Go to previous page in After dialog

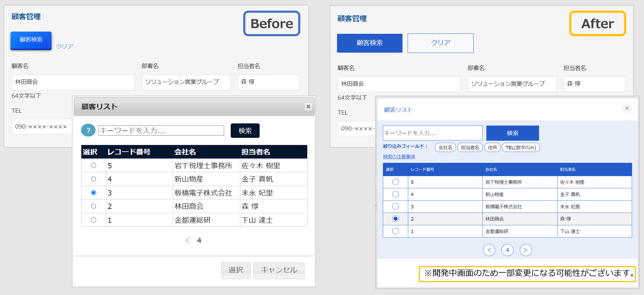coord(489,250)
